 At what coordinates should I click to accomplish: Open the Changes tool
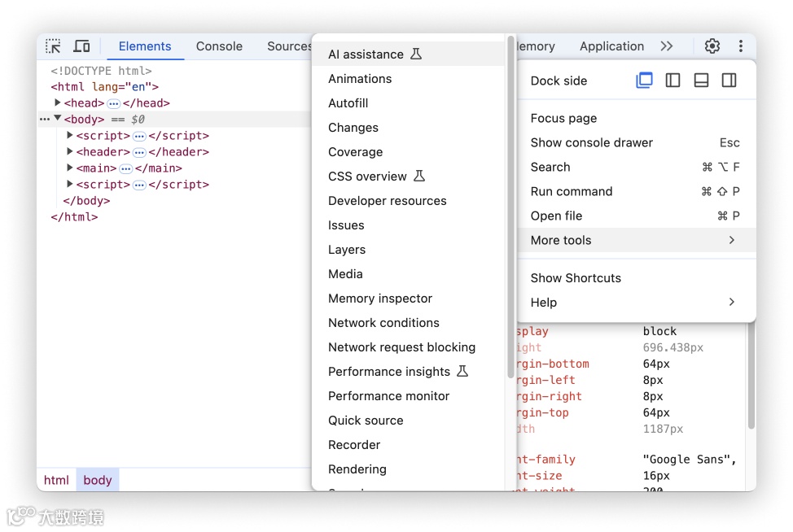click(x=409, y=128)
